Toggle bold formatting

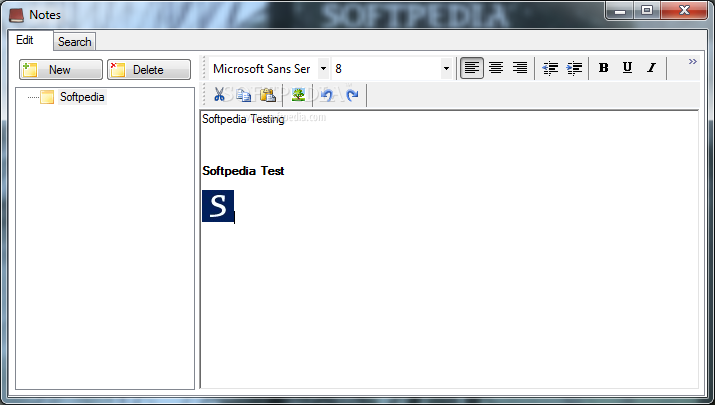(x=603, y=68)
